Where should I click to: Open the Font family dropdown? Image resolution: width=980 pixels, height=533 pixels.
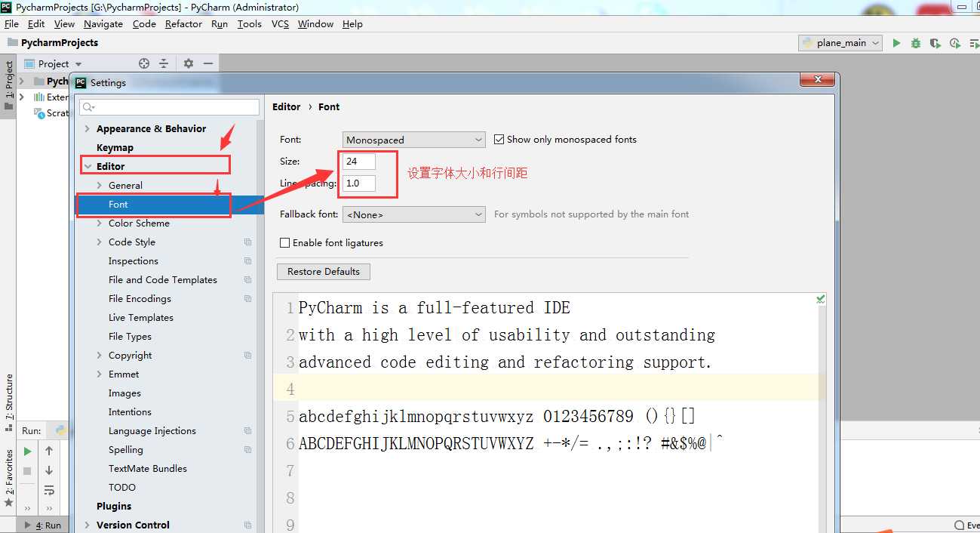click(x=414, y=140)
